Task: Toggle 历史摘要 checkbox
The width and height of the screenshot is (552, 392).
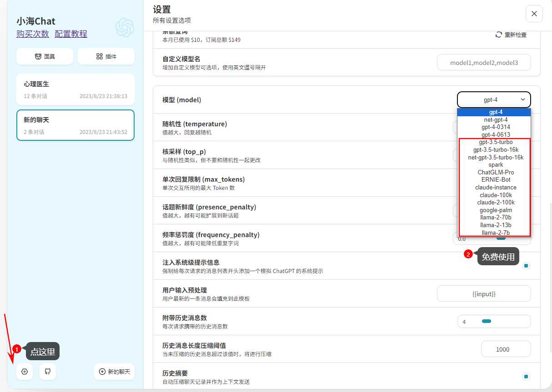Action: 526,377
